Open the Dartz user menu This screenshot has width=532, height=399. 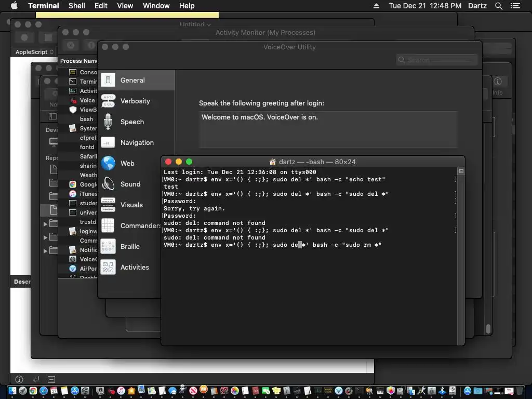[x=477, y=6]
